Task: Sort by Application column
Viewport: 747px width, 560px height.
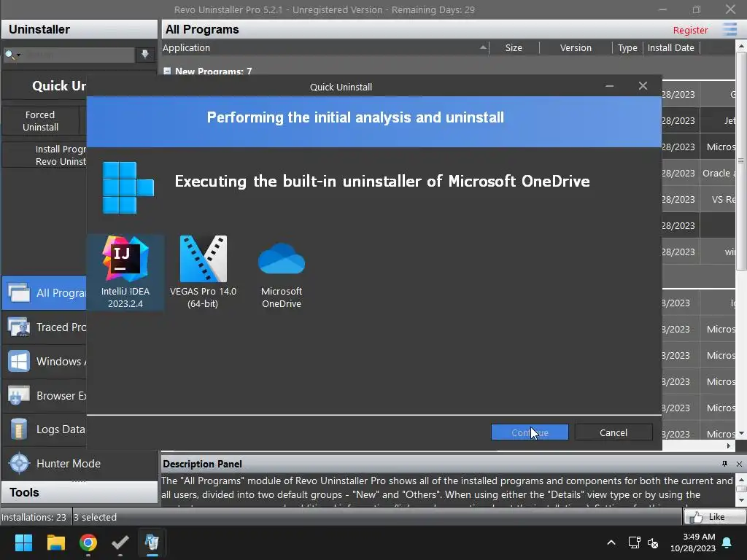Action: click(325, 47)
